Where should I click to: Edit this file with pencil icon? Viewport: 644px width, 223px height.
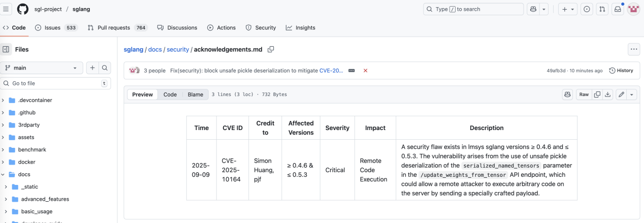[621, 94]
